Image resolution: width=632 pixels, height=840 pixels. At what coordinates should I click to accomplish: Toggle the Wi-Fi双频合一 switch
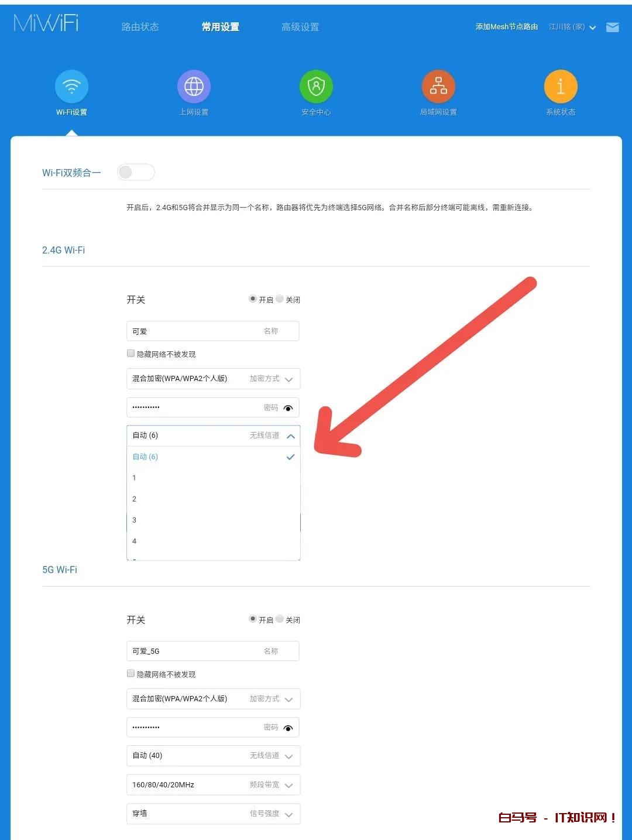[x=136, y=172]
